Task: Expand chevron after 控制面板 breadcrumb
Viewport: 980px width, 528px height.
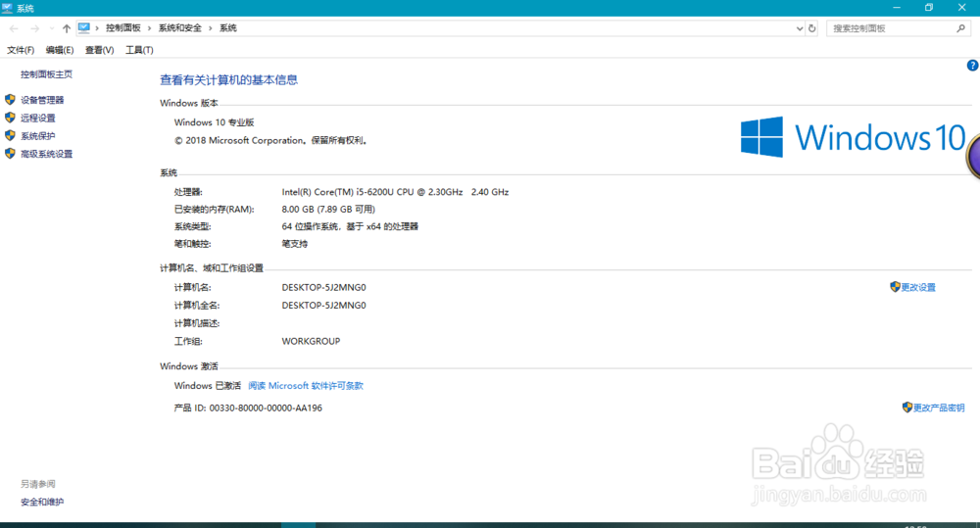Action: coord(149,28)
